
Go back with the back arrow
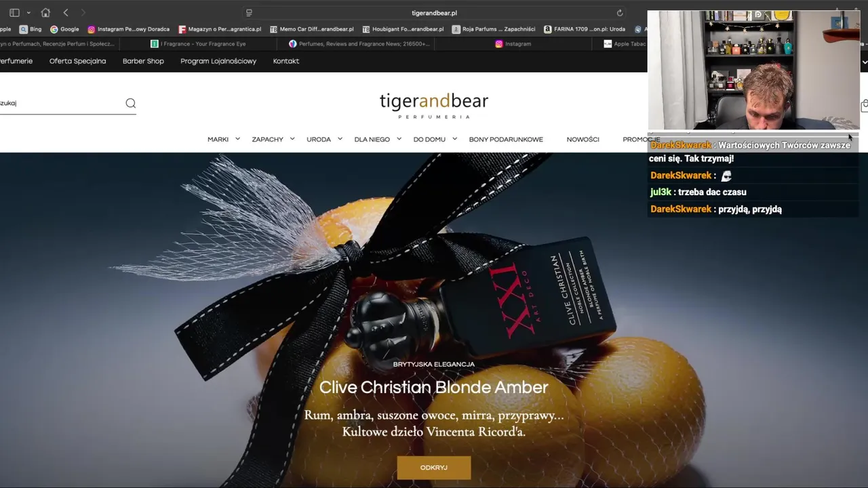66,13
